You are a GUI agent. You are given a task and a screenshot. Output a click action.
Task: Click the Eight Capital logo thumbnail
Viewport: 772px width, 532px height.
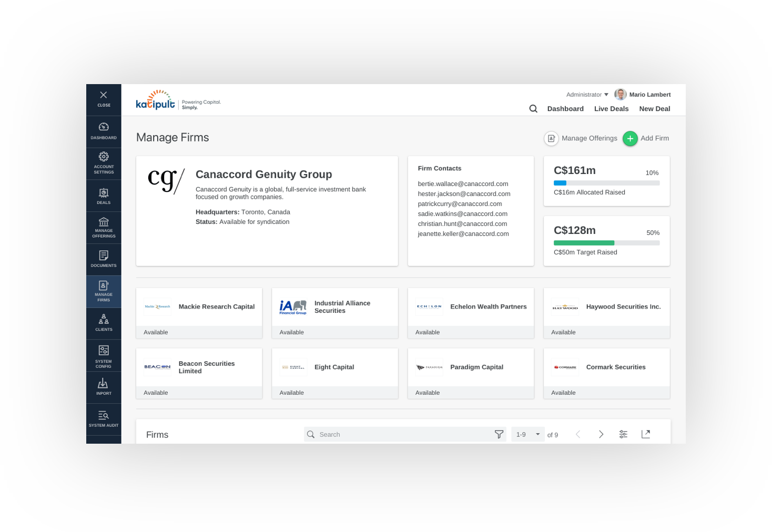(x=293, y=367)
